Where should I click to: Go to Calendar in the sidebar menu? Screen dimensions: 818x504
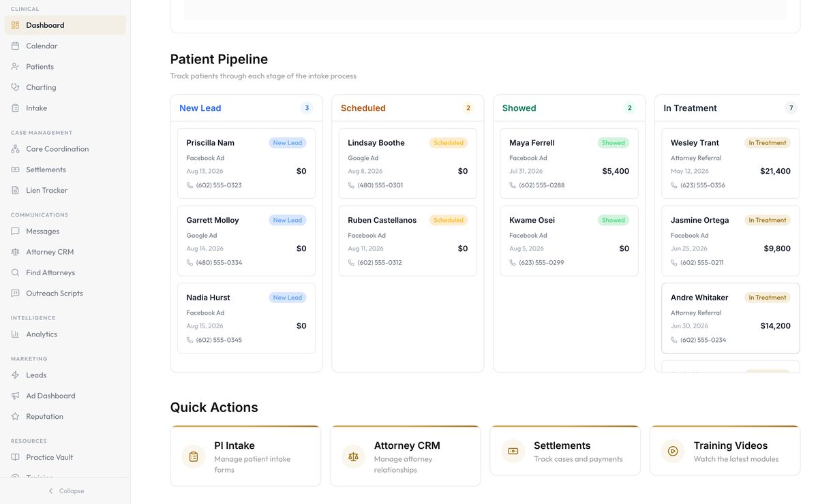65,46
